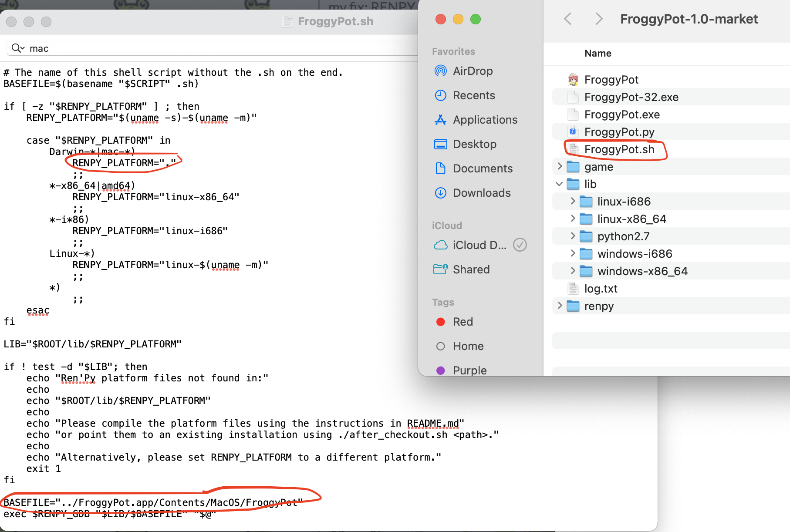Click the python2.7 folder name
The height and width of the screenshot is (532, 790).
tap(623, 236)
